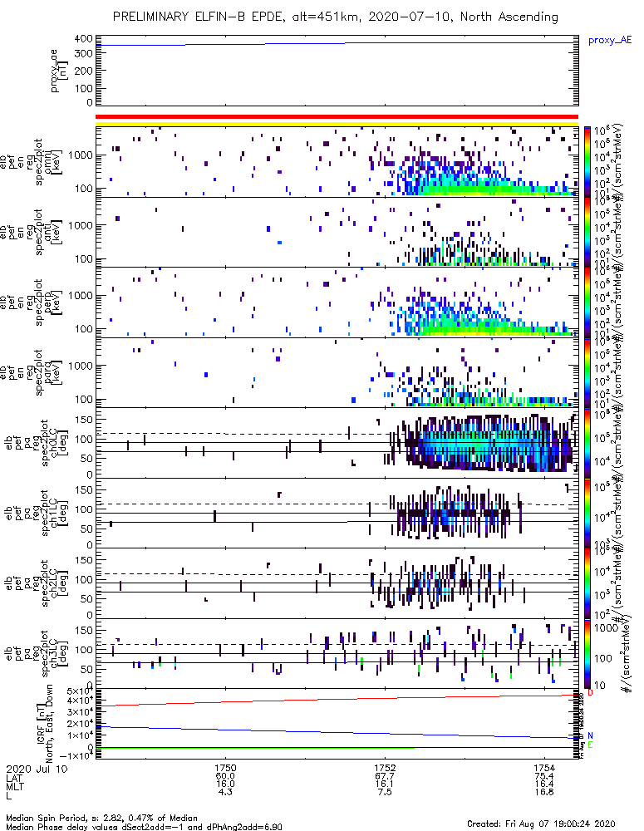Click the '1000' label on ch3LC color scale

(606, 628)
